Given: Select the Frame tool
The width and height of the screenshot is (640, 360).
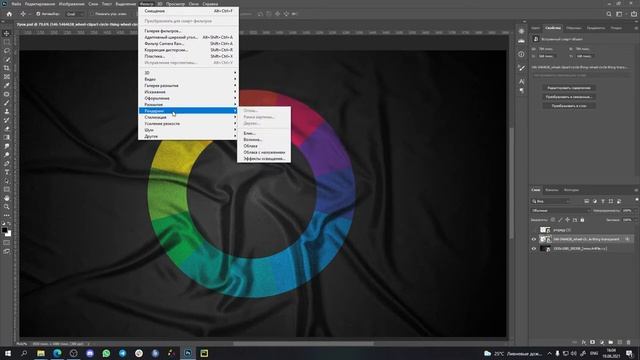Looking at the screenshot, I should point(7,77).
